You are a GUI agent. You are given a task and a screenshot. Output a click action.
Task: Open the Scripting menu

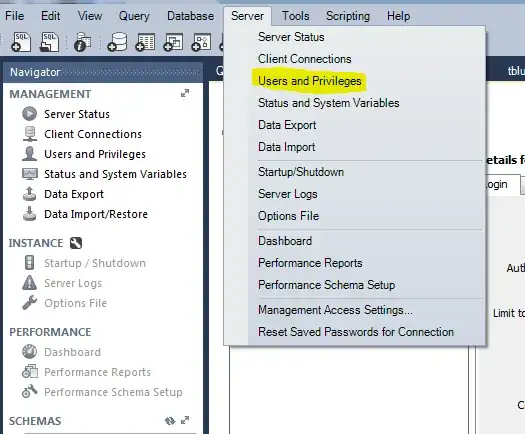pos(348,16)
